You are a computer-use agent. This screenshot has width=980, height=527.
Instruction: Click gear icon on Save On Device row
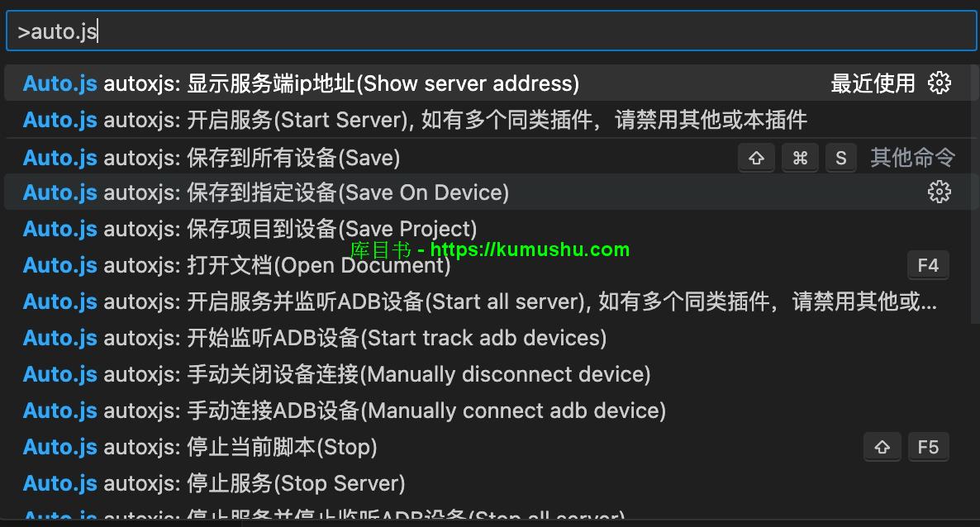939,192
